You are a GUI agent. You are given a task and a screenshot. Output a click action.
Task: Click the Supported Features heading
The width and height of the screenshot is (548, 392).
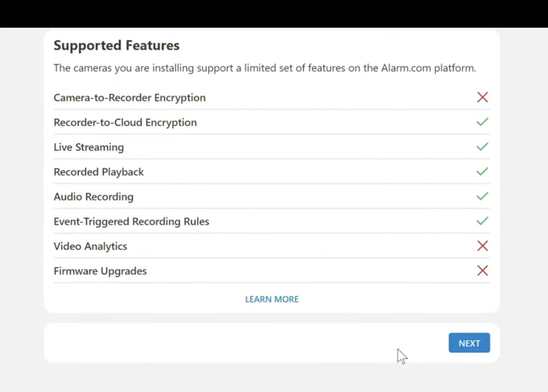(x=116, y=46)
